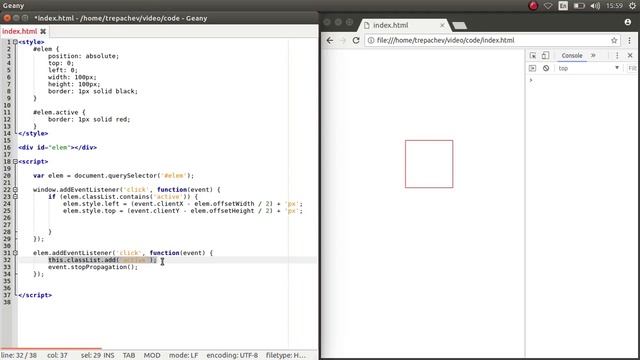Image resolution: width=640 pixels, height=360 pixels.
Task: Open the volume indicator in top panel
Action: click(x=595, y=6)
